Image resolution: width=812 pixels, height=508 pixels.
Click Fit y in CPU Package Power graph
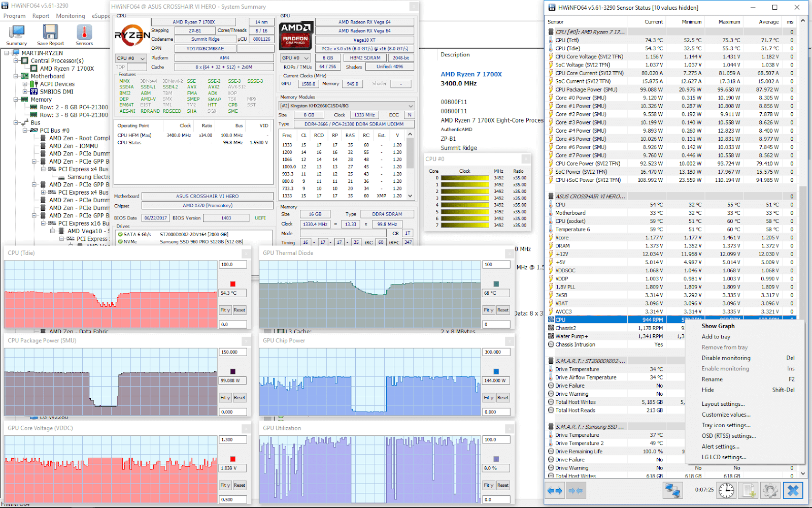click(225, 398)
